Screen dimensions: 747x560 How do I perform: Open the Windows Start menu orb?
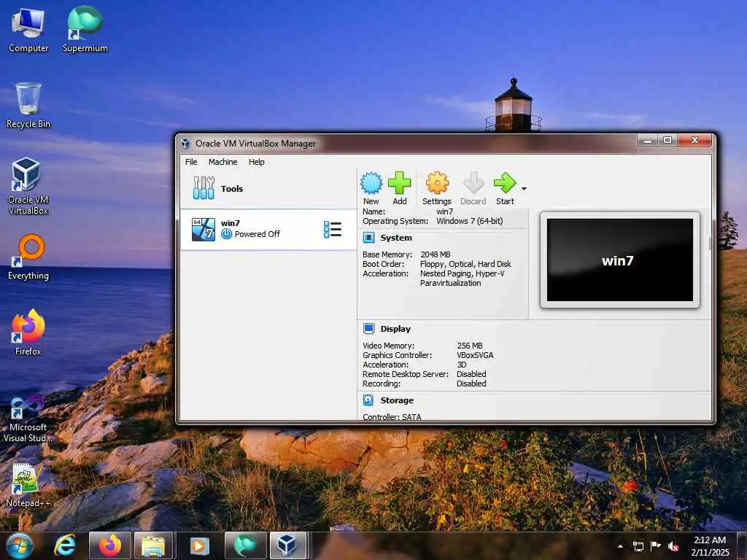click(x=20, y=545)
